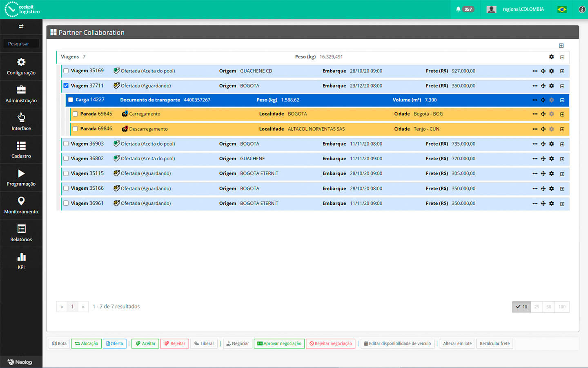Open settings gear for Viagem 35169
This screenshot has height=368, width=588.
[x=551, y=71]
